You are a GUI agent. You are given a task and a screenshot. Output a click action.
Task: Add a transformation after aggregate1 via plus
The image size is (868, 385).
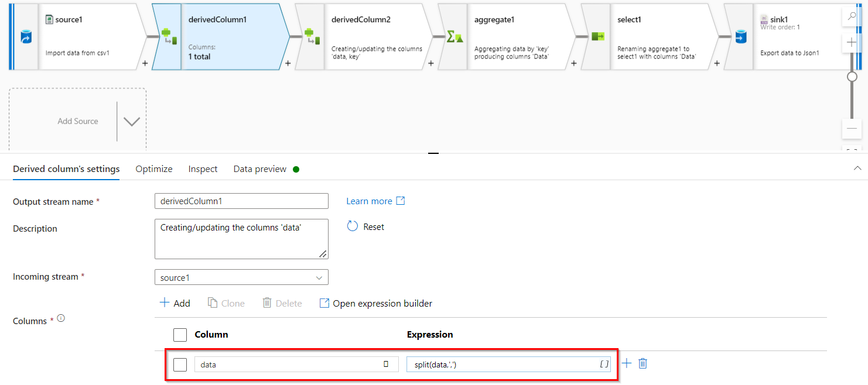573,63
